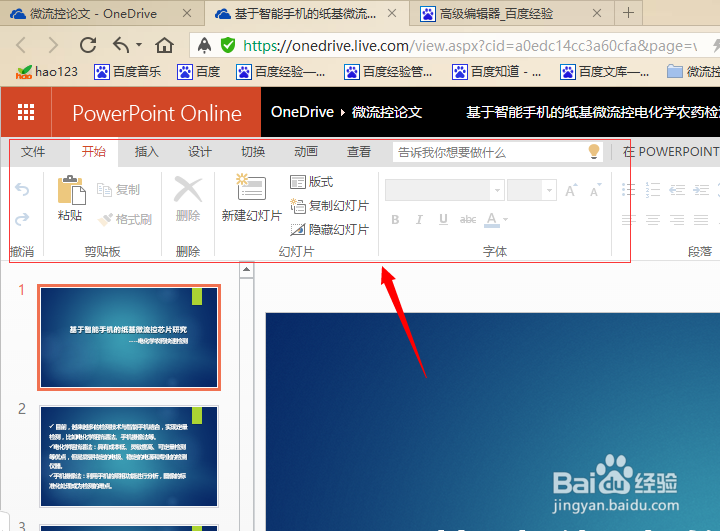Decrease font size icon
The height and width of the screenshot is (531, 720).
[x=595, y=190]
